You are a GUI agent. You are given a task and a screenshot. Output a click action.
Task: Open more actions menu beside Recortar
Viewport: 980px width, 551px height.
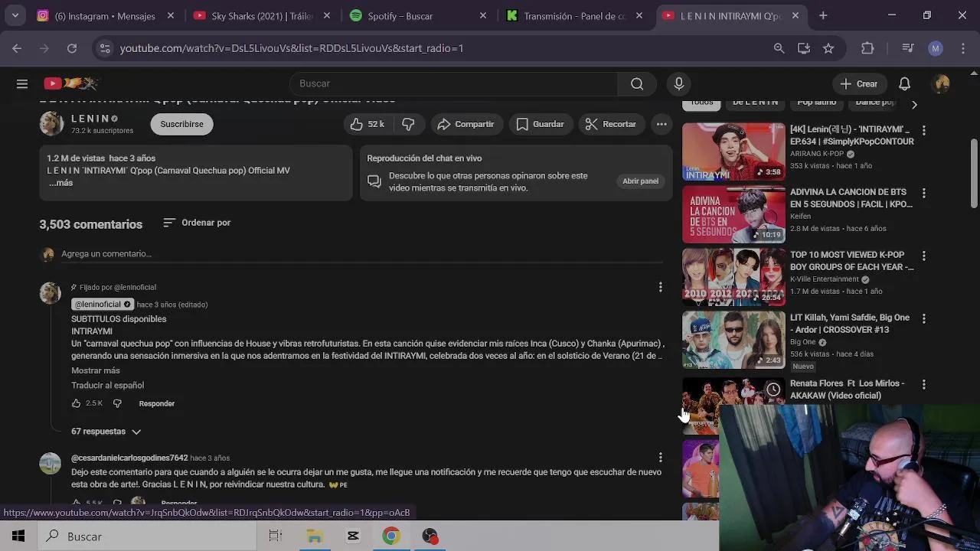661,124
